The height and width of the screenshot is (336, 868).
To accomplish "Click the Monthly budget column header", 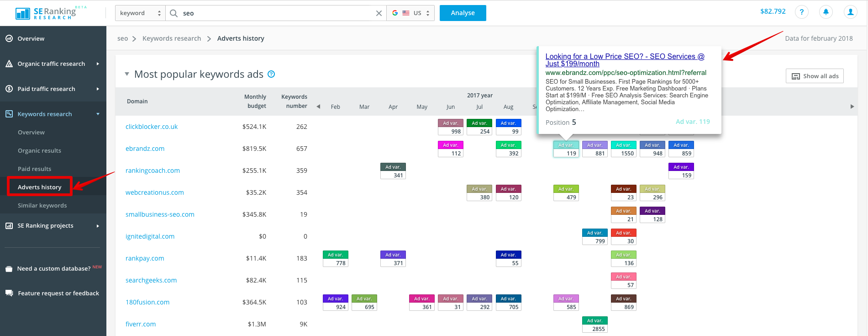I will (255, 101).
